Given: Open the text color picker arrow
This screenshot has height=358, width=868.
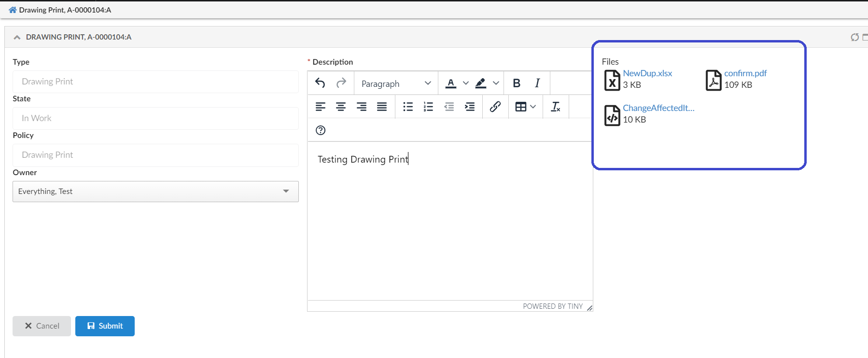Looking at the screenshot, I should point(466,83).
